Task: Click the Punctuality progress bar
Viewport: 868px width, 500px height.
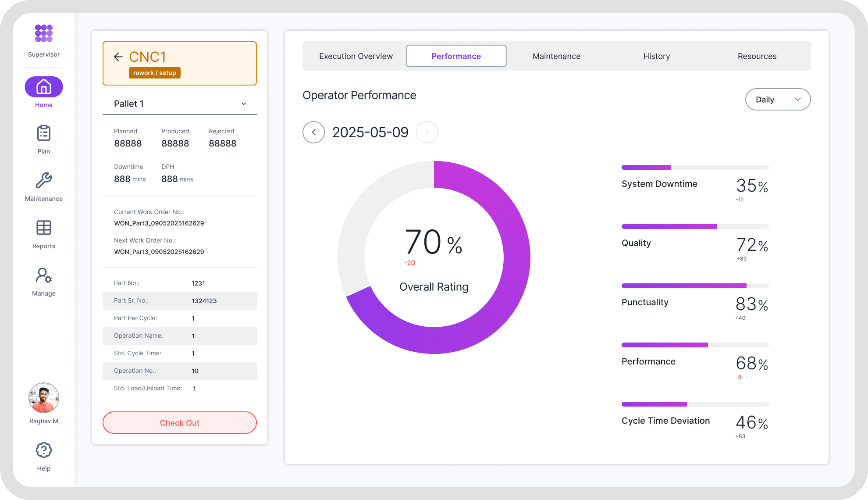Action: (695, 286)
